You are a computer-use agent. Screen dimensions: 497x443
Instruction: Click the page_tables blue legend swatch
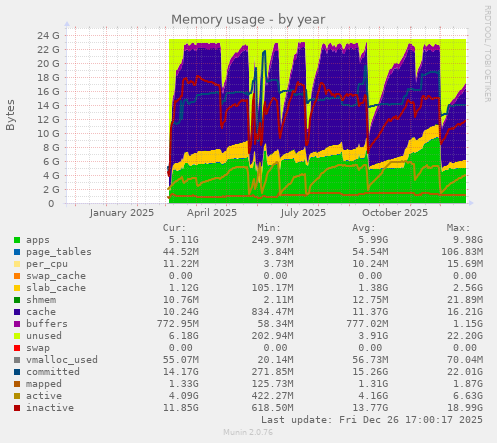tap(17, 252)
